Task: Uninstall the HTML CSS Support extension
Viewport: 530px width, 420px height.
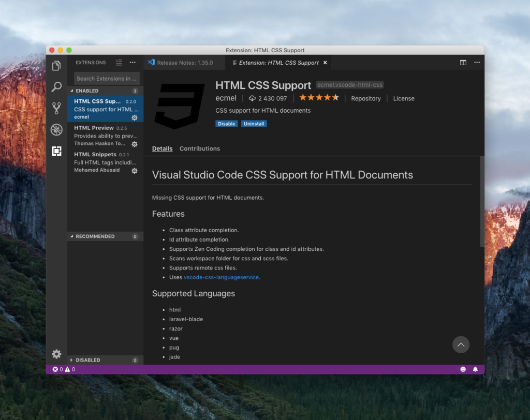Action: click(x=254, y=124)
